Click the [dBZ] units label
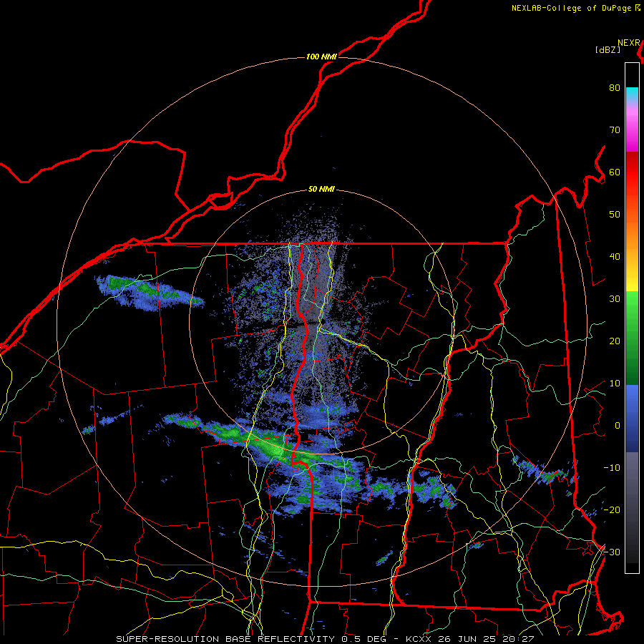This screenshot has width=644, height=644. click(608, 50)
